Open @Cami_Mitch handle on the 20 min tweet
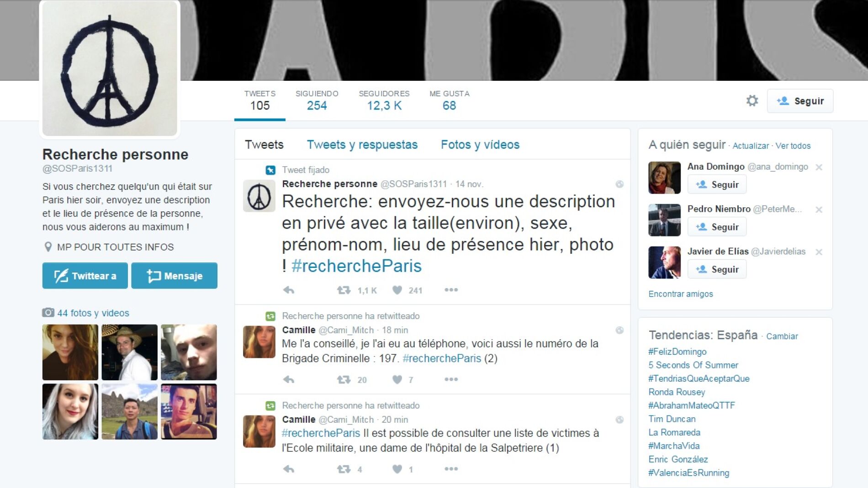The height and width of the screenshot is (488, 868). (x=346, y=420)
